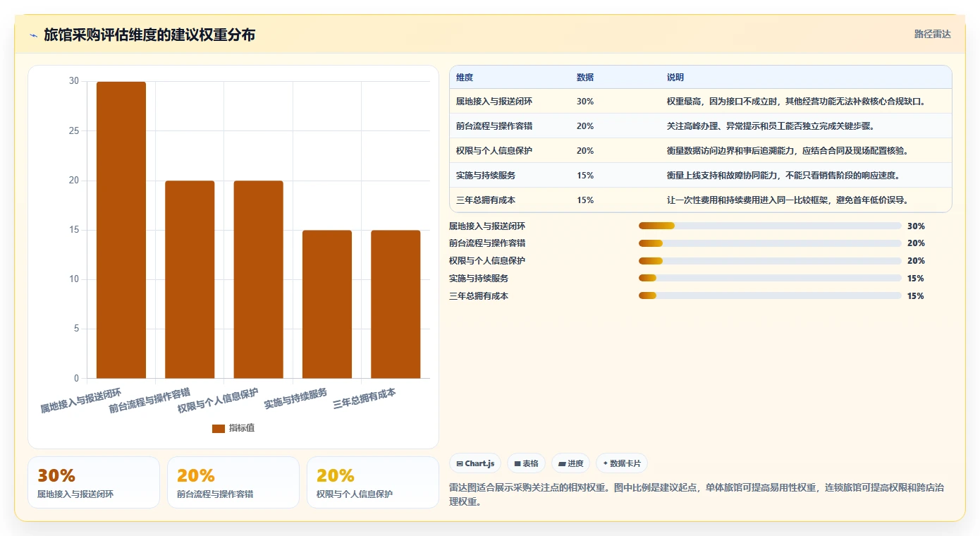Click the 属地接入与报送闭环 progress bar
Viewport: 980px width, 536px height.
click(770, 226)
